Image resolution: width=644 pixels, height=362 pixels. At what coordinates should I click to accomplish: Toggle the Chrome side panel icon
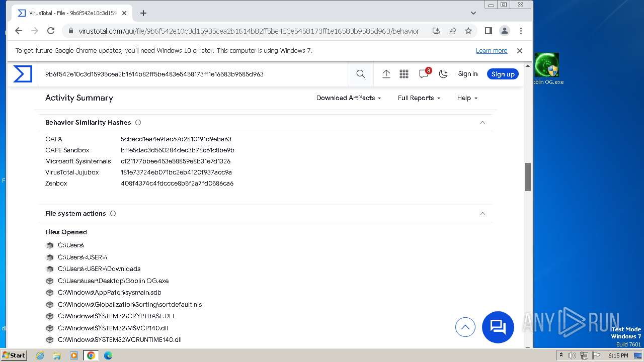[x=488, y=31]
